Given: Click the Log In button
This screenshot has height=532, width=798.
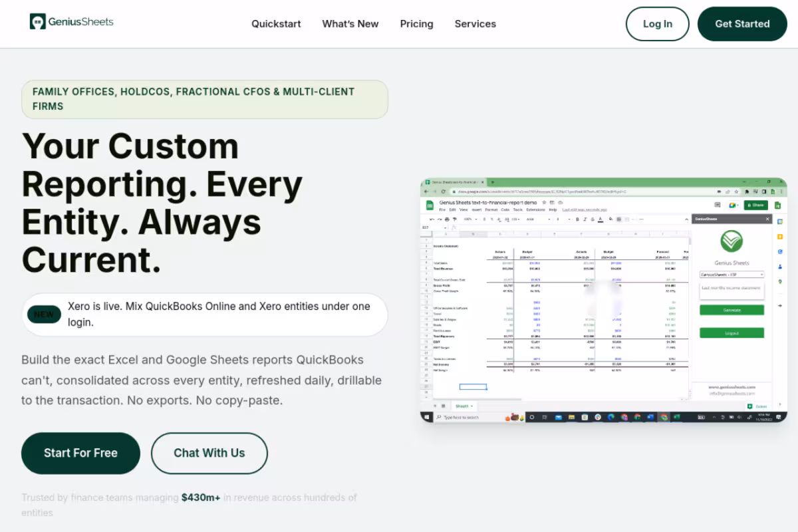Looking at the screenshot, I should coord(658,24).
